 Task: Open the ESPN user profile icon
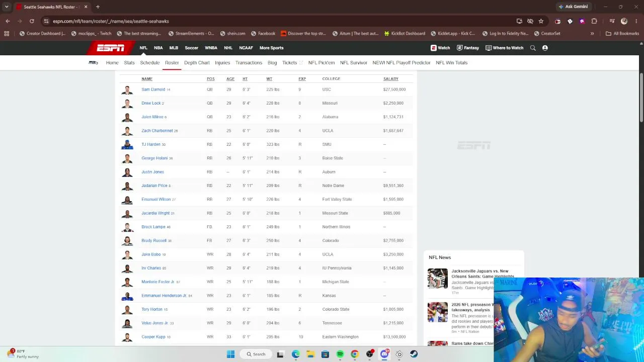[545, 48]
